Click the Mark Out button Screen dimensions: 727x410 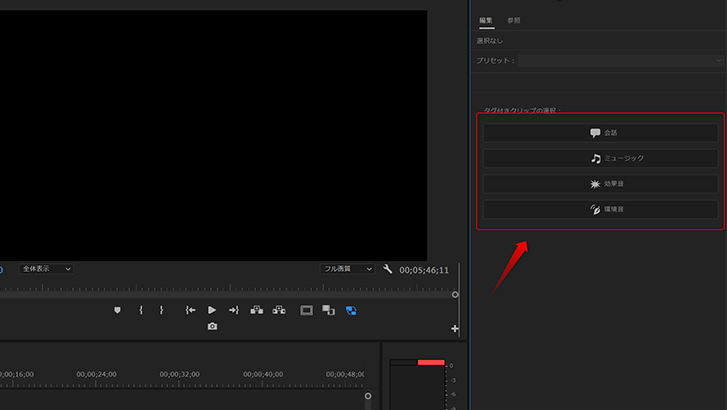[x=161, y=310]
